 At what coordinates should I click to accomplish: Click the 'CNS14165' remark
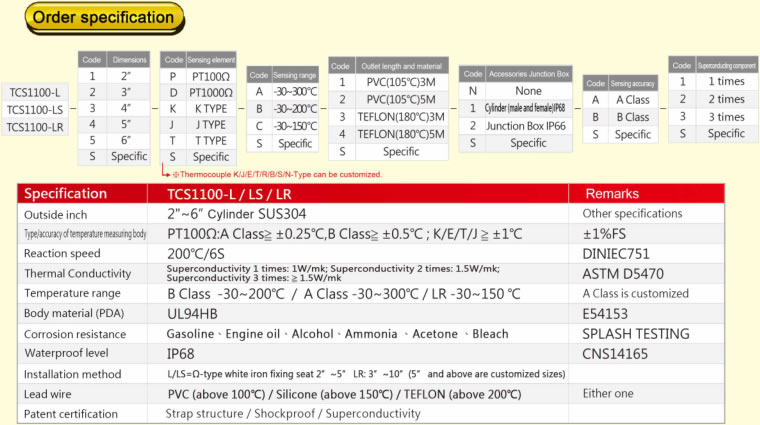pos(615,354)
